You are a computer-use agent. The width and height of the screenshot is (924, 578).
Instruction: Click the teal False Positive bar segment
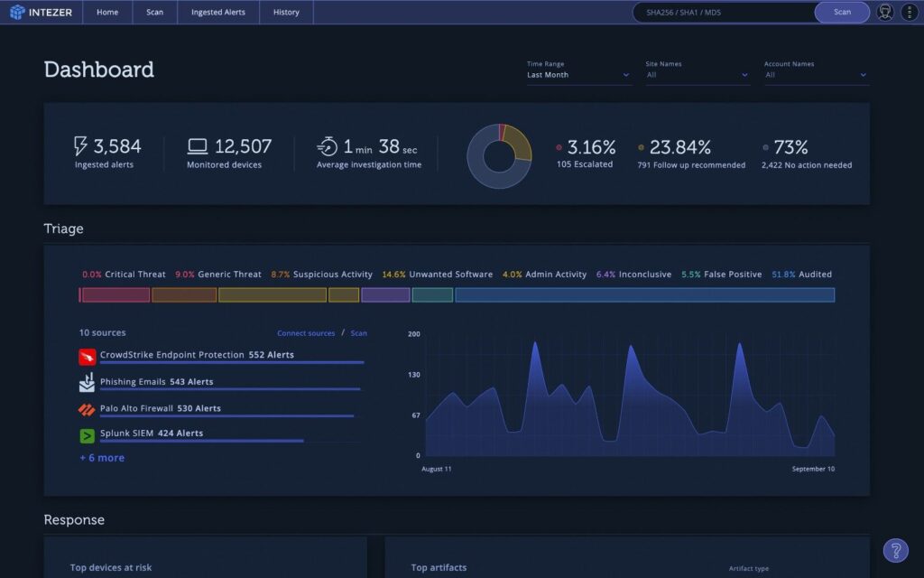click(432, 295)
